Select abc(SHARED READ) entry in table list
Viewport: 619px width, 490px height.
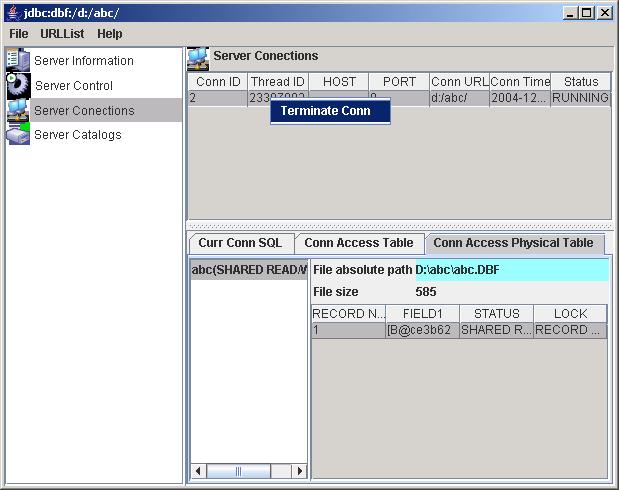(249, 270)
